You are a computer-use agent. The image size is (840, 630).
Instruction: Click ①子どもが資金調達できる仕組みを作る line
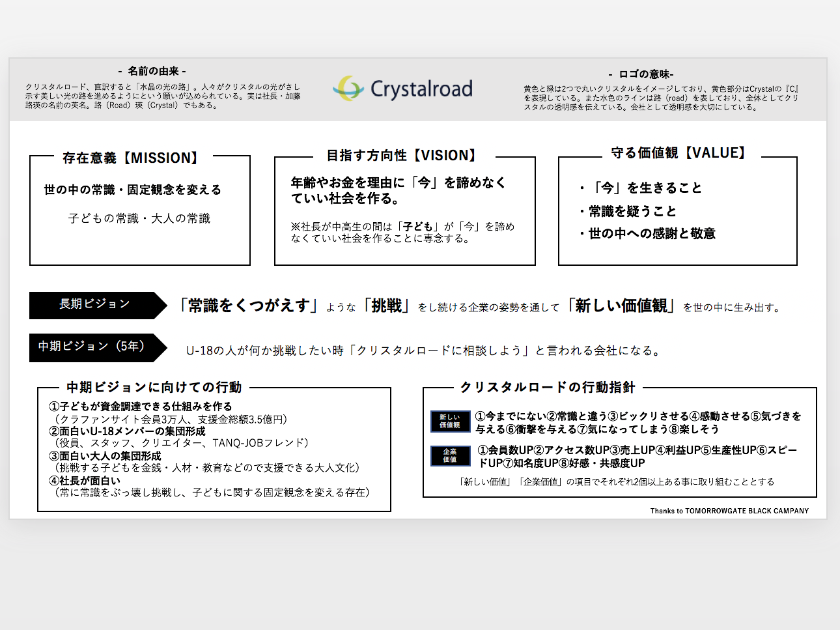141,407
